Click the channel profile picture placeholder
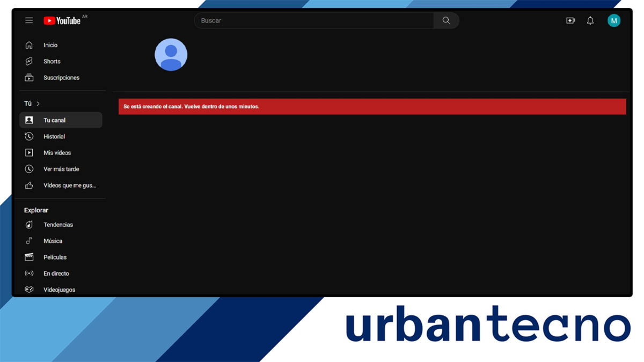Screen dimensions: 644x362 [x=171, y=55]
